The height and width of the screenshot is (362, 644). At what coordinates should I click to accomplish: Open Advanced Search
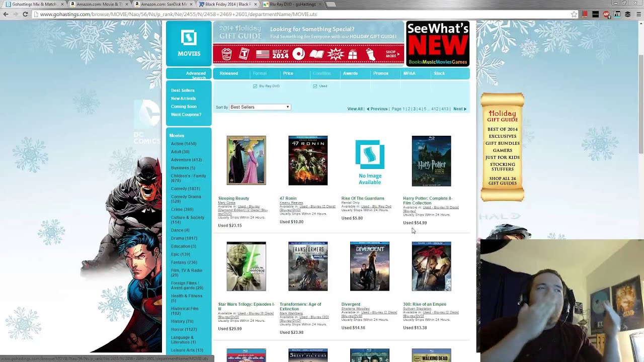click(196, 75)
